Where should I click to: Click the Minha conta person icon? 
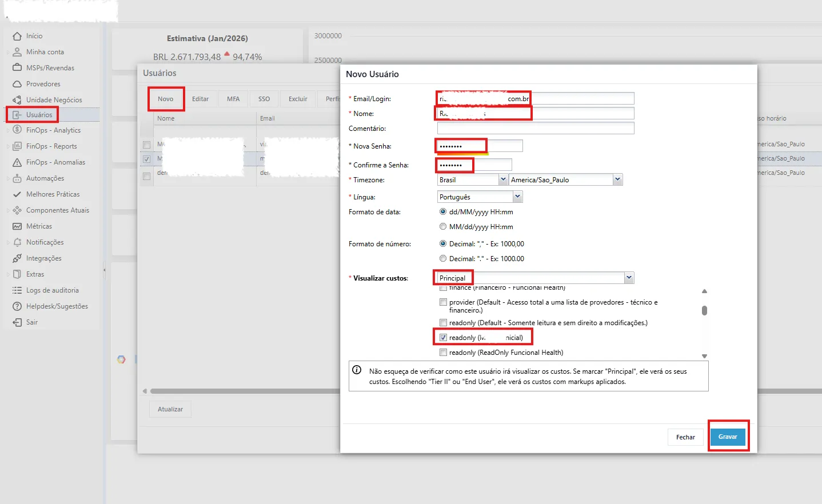coord(17,52)
